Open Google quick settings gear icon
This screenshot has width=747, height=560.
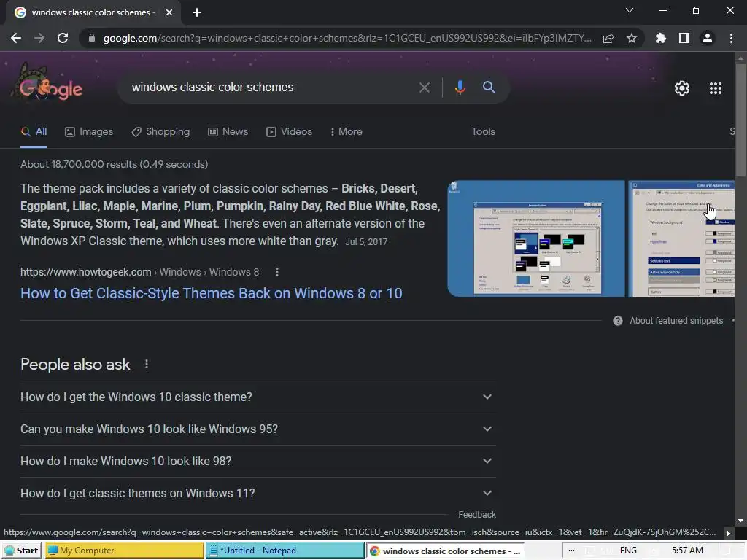click(x=682, y=88)
